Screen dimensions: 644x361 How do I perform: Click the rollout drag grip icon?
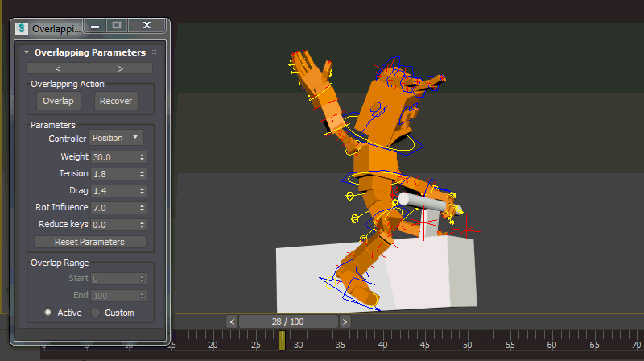click(155, 52)
